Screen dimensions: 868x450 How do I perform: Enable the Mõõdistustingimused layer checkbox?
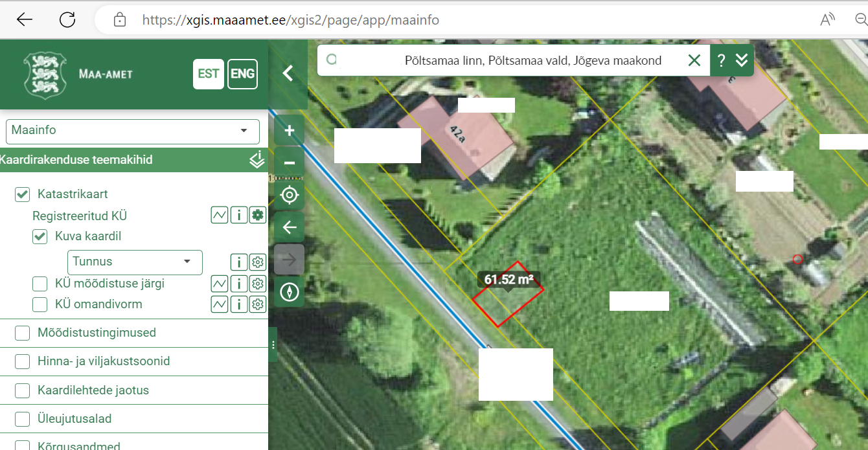pyautogui.click(x=23, y=333)
